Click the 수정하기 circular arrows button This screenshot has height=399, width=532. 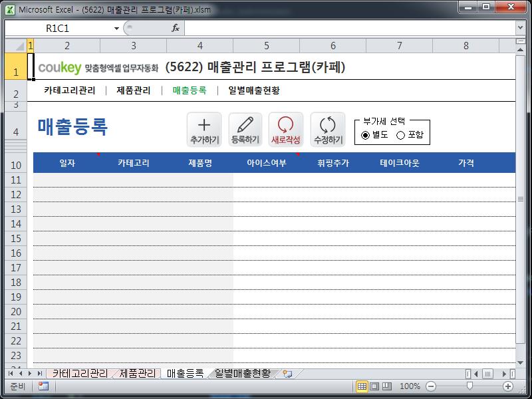pos(328,130)
